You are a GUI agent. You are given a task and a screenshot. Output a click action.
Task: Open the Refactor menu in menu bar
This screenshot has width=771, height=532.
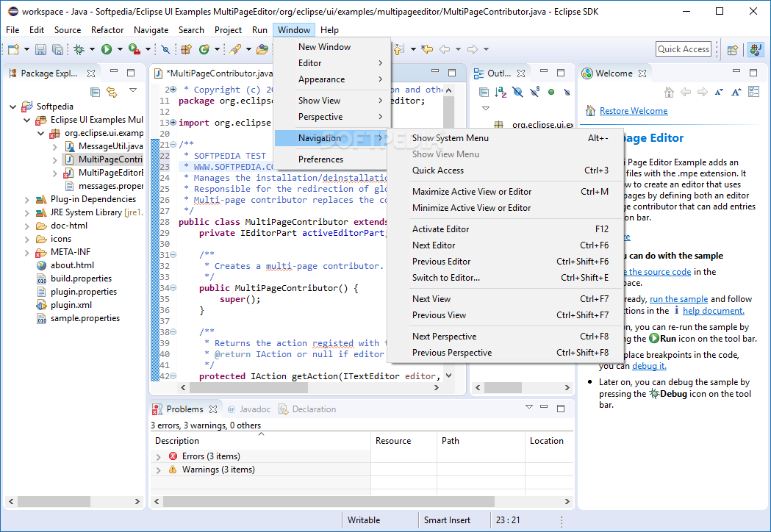107,30
